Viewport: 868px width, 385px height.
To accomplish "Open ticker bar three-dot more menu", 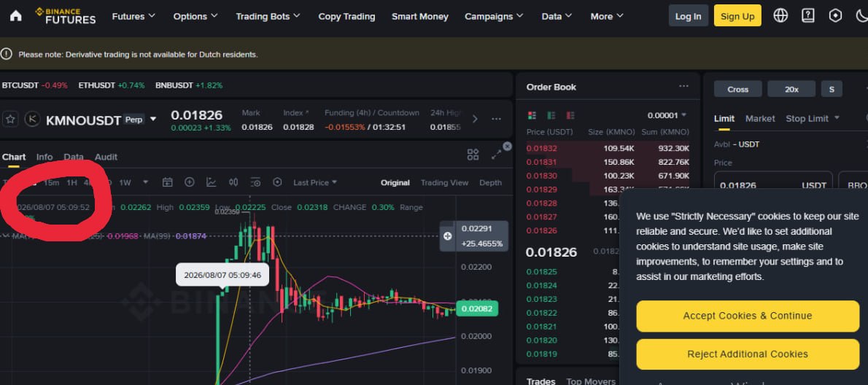I will click(x=496, y=119).
